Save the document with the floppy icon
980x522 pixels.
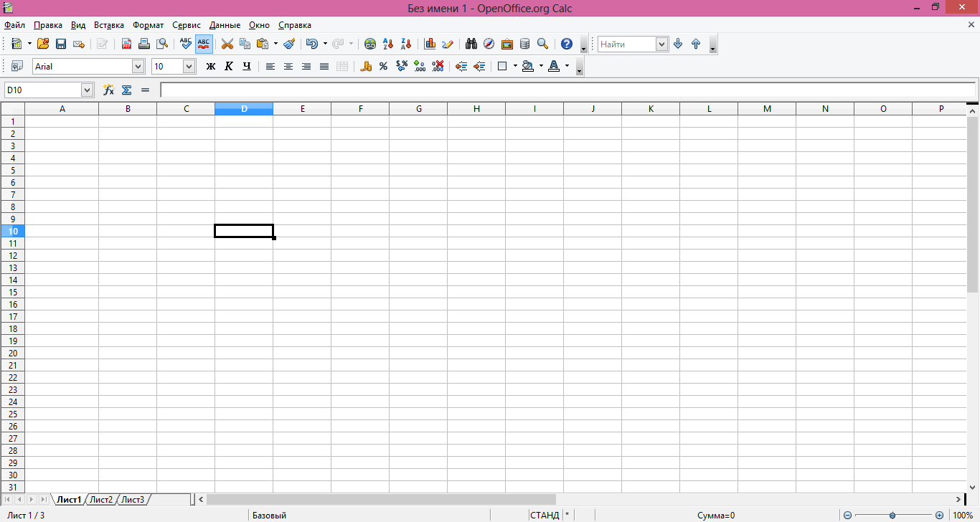click(x=61, y=44)
